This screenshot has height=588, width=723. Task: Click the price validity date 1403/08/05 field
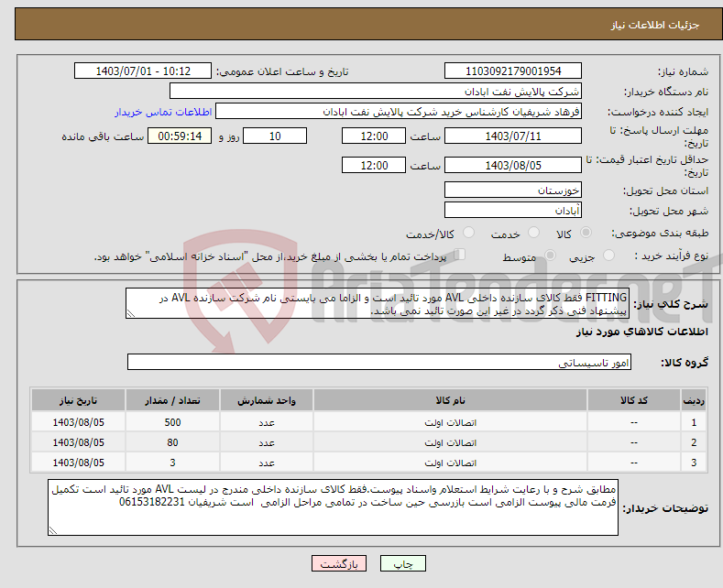(513, 165)
